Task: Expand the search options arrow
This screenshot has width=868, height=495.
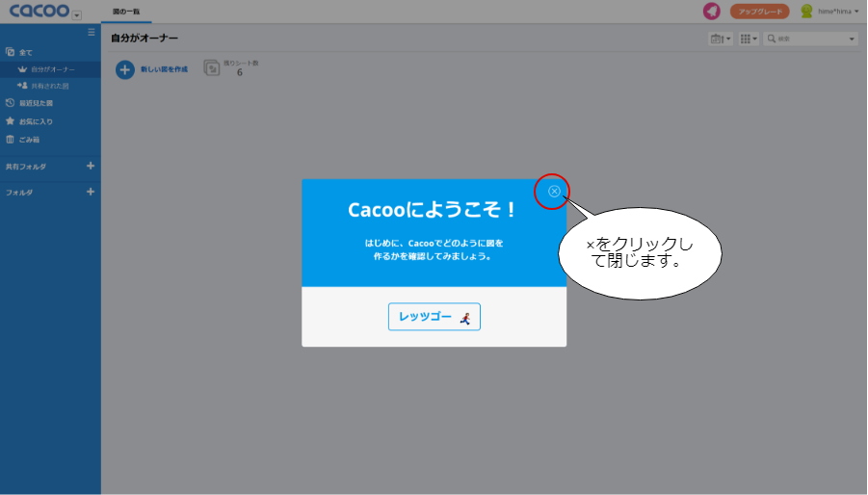Action: (852, 39)
